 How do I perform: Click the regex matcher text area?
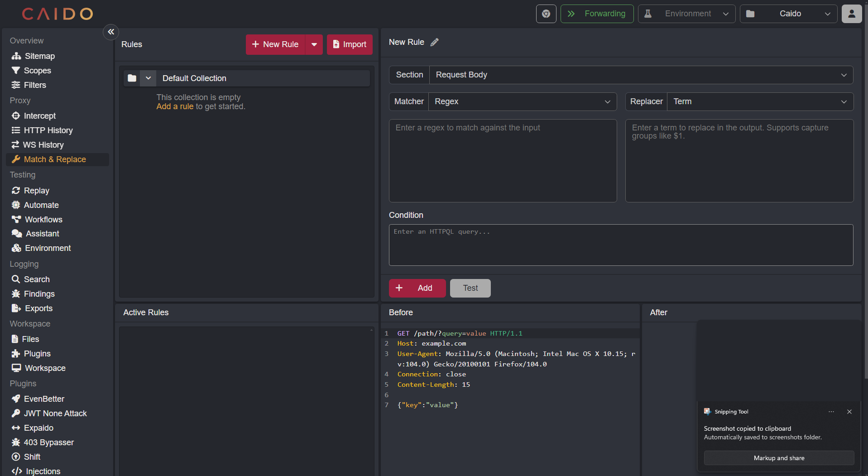pyautogui.click(x=503, y=161)
